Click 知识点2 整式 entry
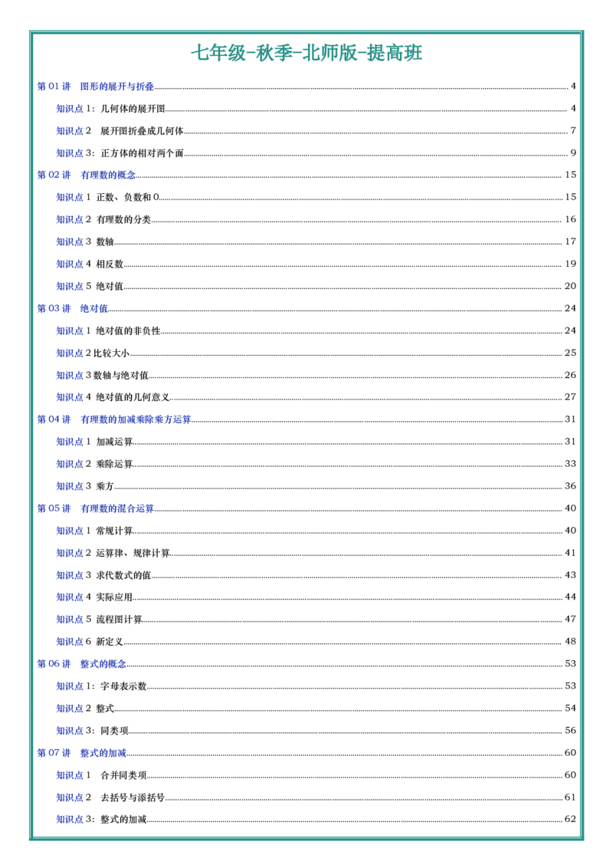Viewport: 613px width, 868px height. coord(316,708)
